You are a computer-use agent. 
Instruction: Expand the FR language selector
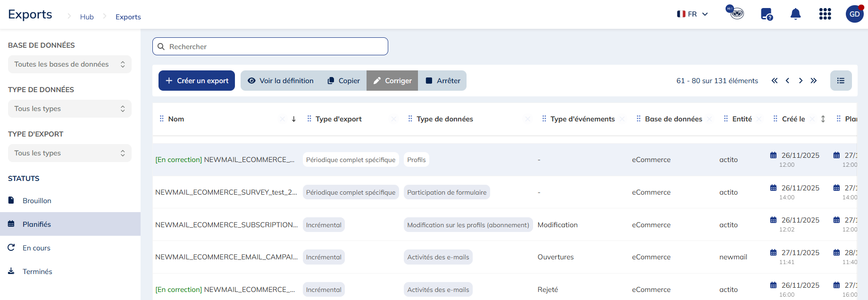coord(692,14)
